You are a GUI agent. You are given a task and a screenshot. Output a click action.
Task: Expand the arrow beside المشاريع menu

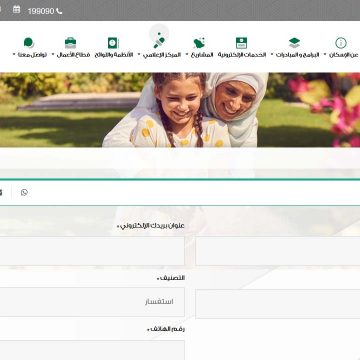click(187, 54)
